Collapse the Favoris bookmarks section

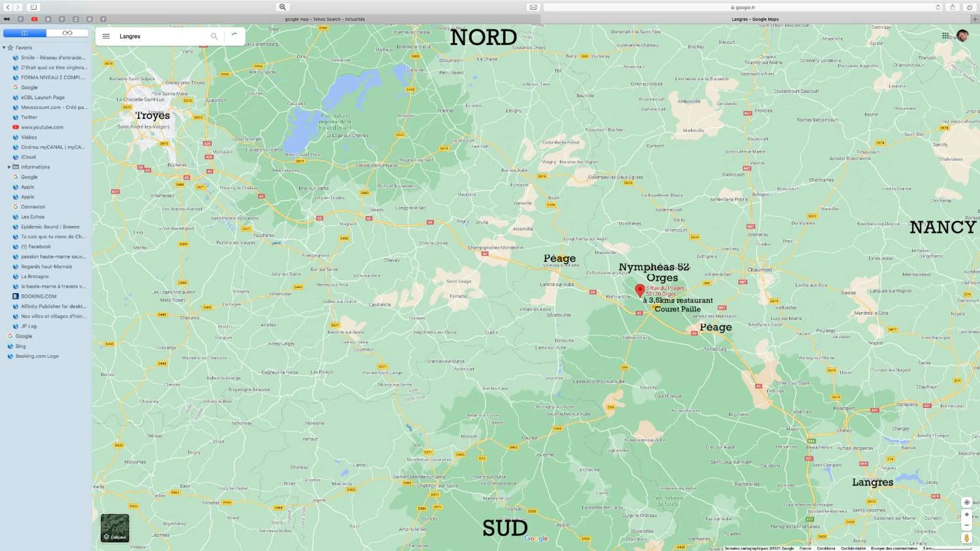click(x=4, y=48)
